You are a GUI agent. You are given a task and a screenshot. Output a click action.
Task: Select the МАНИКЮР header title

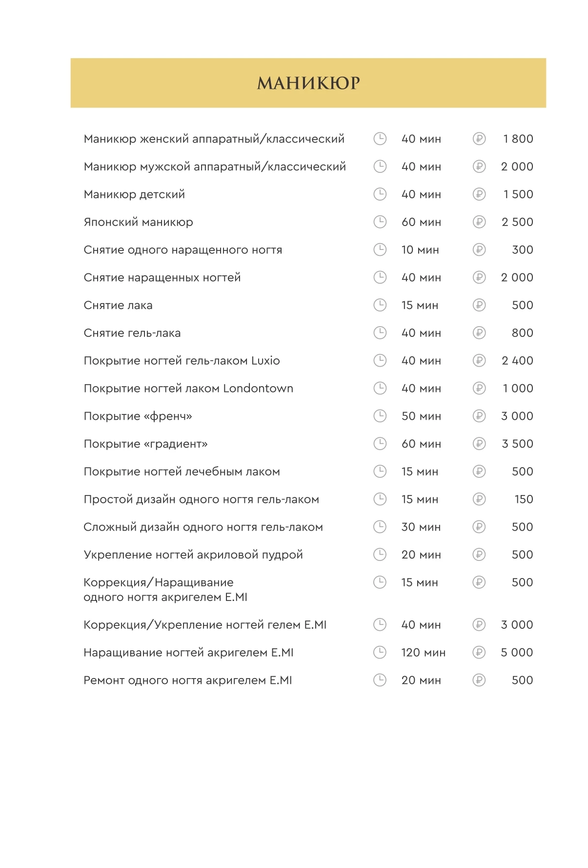tap(308, 83)
